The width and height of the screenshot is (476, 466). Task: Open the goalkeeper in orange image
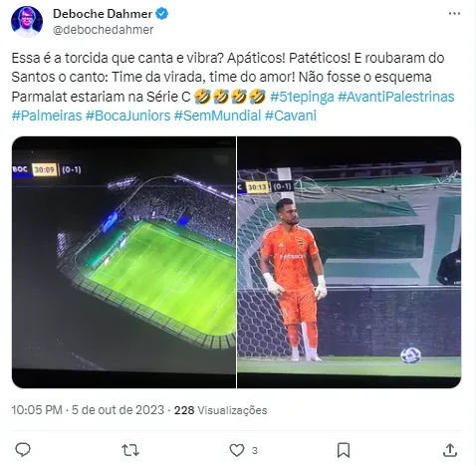tap(349, 262)
